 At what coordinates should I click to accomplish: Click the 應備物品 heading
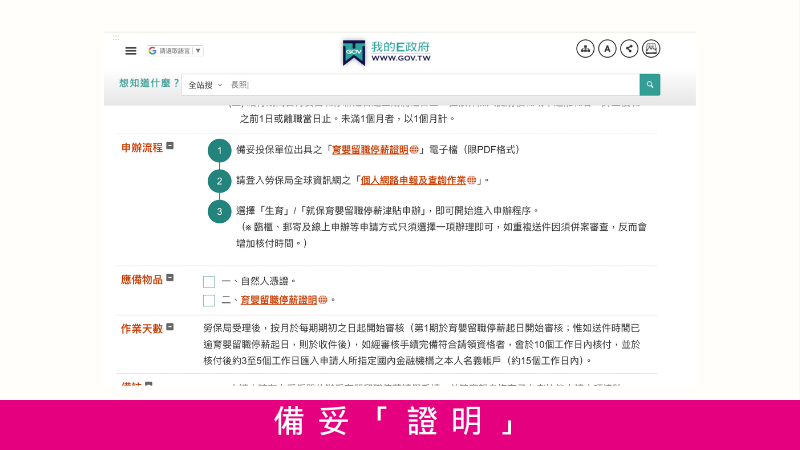coord(142,280)
